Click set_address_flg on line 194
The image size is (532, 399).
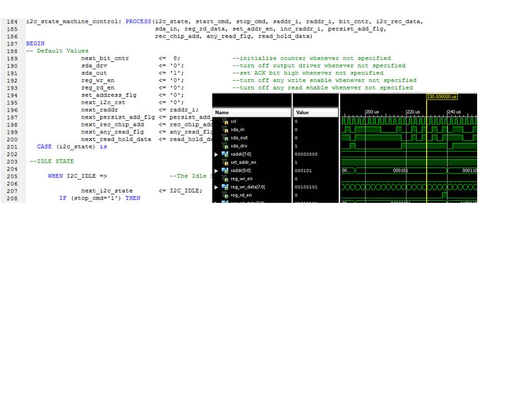coord(109,95)
